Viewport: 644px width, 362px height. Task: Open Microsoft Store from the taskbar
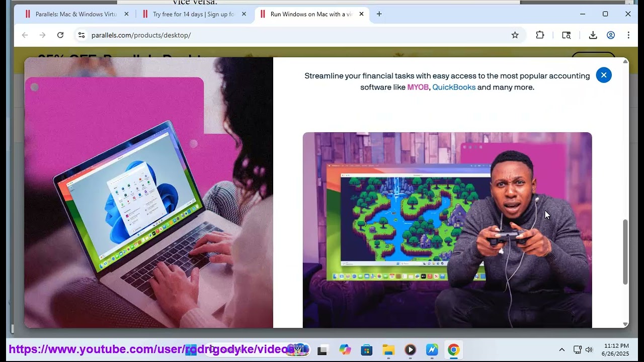[x=367, y=350]
